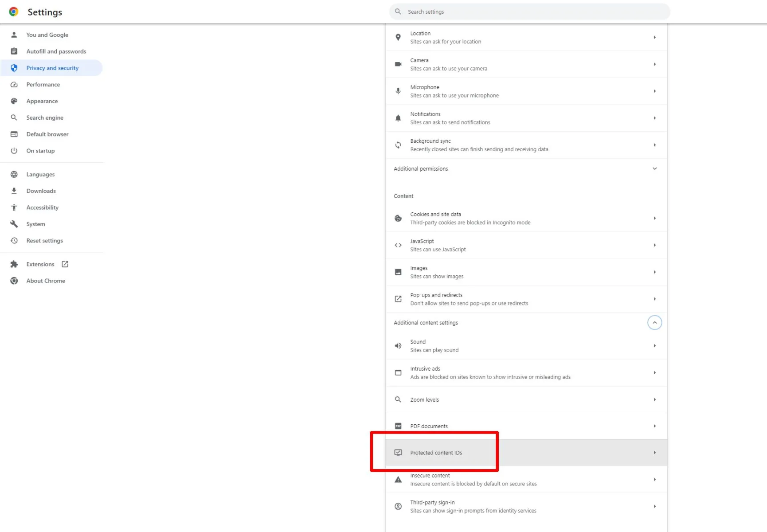Image resolution: width=767 pixels, height=532 pixels.
Task: Click the Intrusive ads window icon
Action: (x=398, y=373)
